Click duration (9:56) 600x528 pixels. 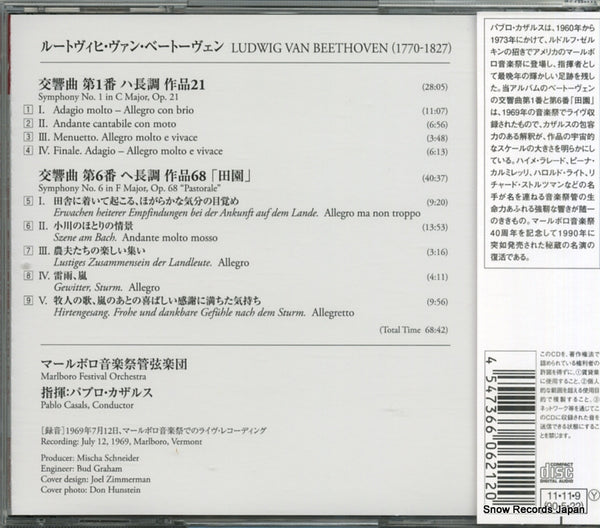click(437, 302)
